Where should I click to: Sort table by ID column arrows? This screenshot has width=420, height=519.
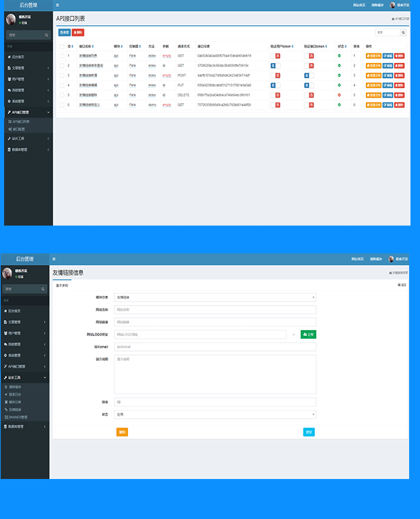(72, 46)
